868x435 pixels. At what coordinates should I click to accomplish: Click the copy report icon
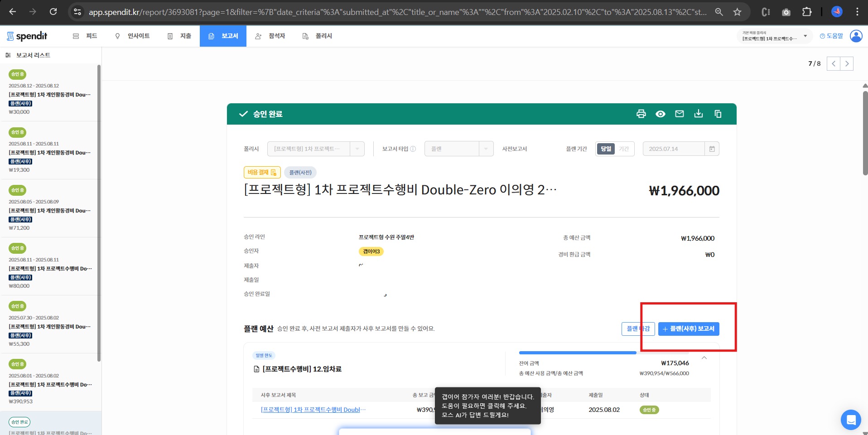click(x=718, y=114)
